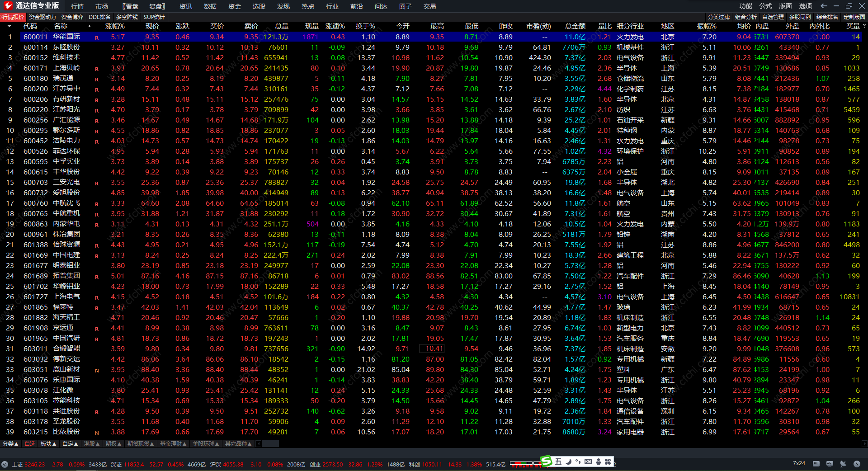Click the round chevron at status bar left
This screenshot has width=868, height=471.
(x=5, y=464)
